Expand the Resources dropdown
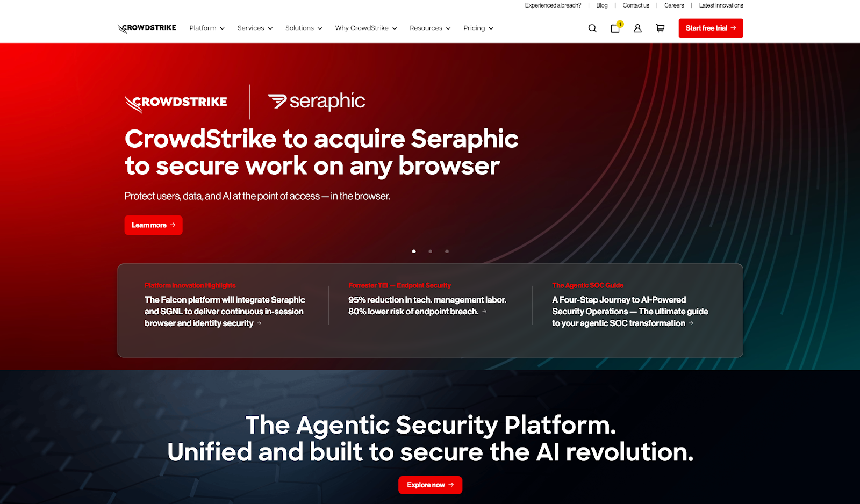The image size is (860, 504). 429,28
